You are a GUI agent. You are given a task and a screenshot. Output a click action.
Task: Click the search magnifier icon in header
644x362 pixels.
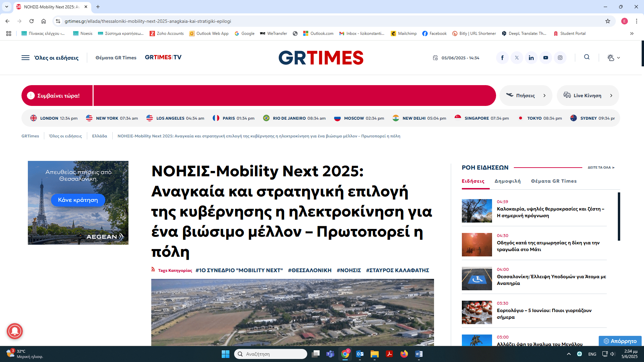[587, 57]
